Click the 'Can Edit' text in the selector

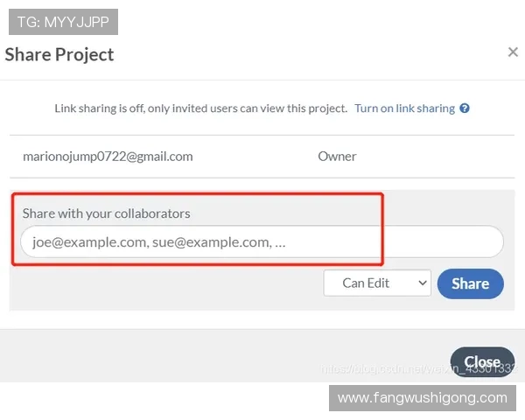tap(366, 283)
